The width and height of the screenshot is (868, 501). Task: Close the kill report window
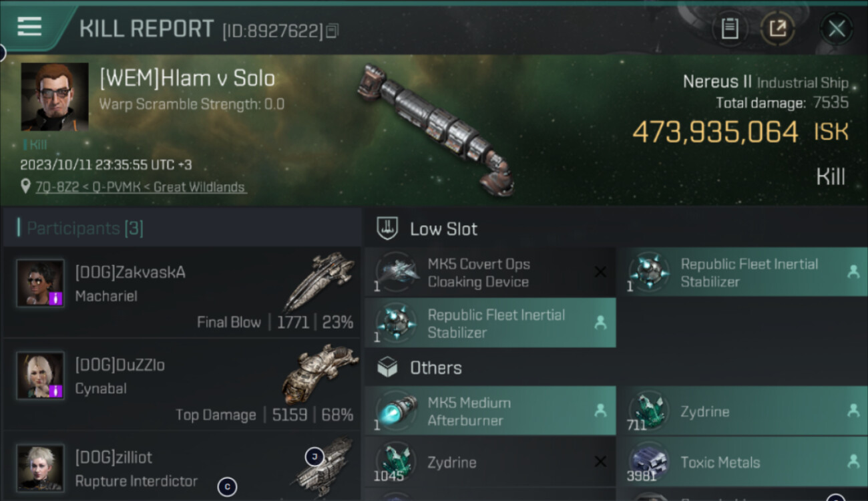pyautogui.click(x=836, y=29)
